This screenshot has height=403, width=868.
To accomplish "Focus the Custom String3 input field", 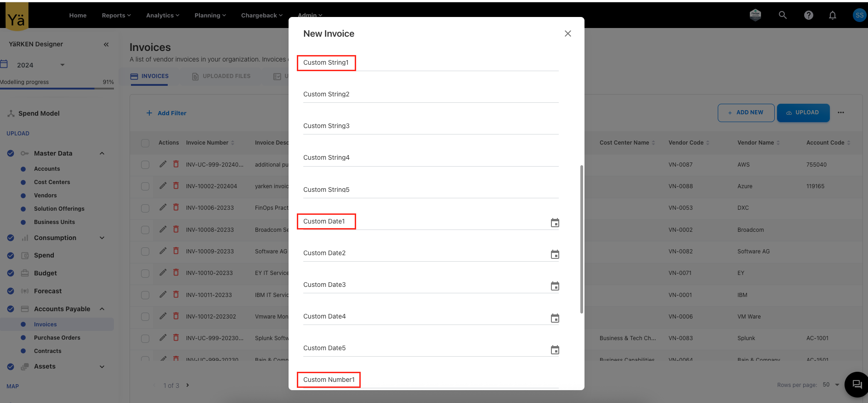I will [x=431, y=126].
